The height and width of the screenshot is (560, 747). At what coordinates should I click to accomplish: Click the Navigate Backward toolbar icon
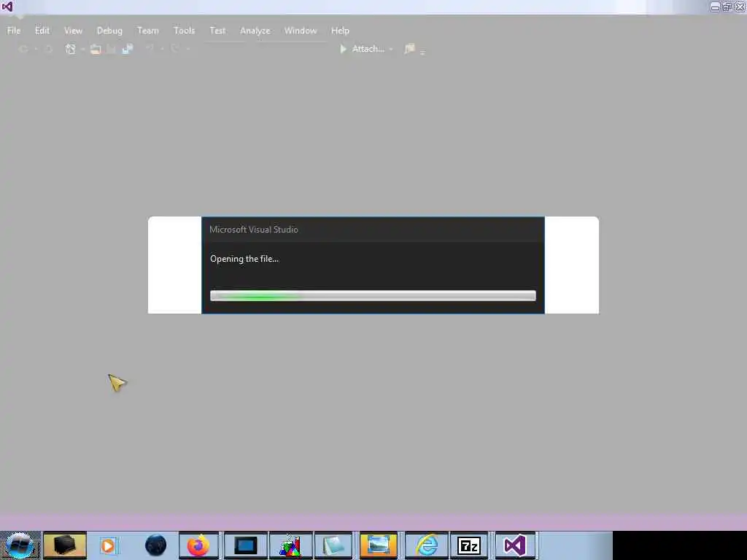point(23,49)
